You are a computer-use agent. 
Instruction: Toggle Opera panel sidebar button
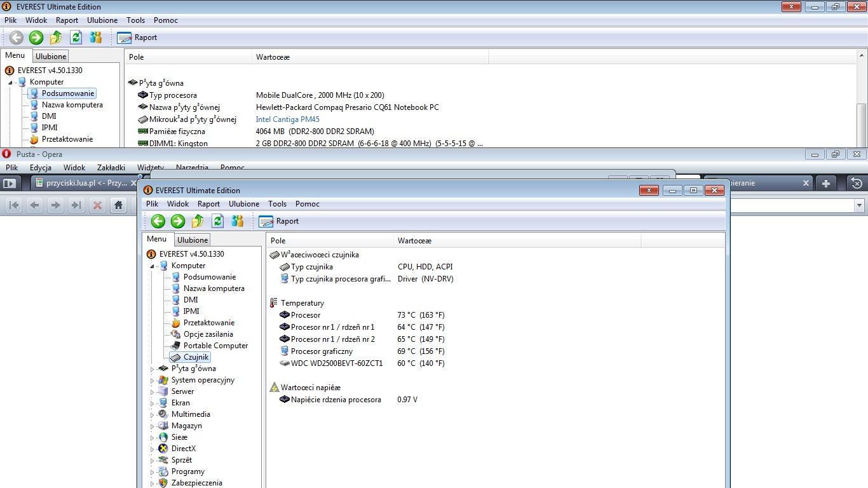(9, 183)
